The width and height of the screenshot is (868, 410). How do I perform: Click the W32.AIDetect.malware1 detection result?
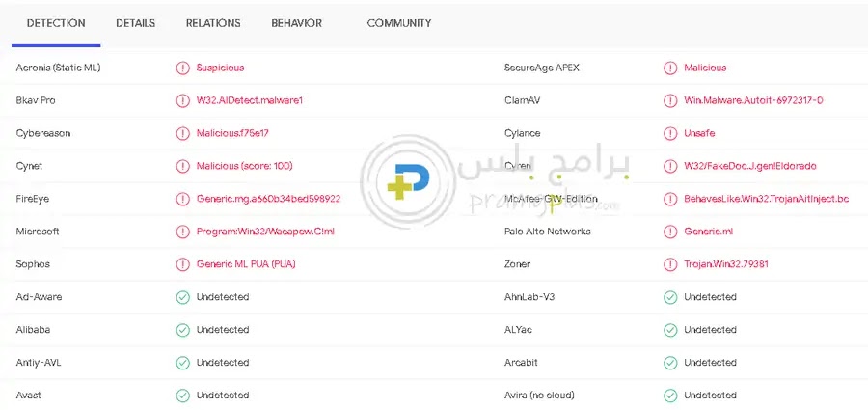click(250, 100)
